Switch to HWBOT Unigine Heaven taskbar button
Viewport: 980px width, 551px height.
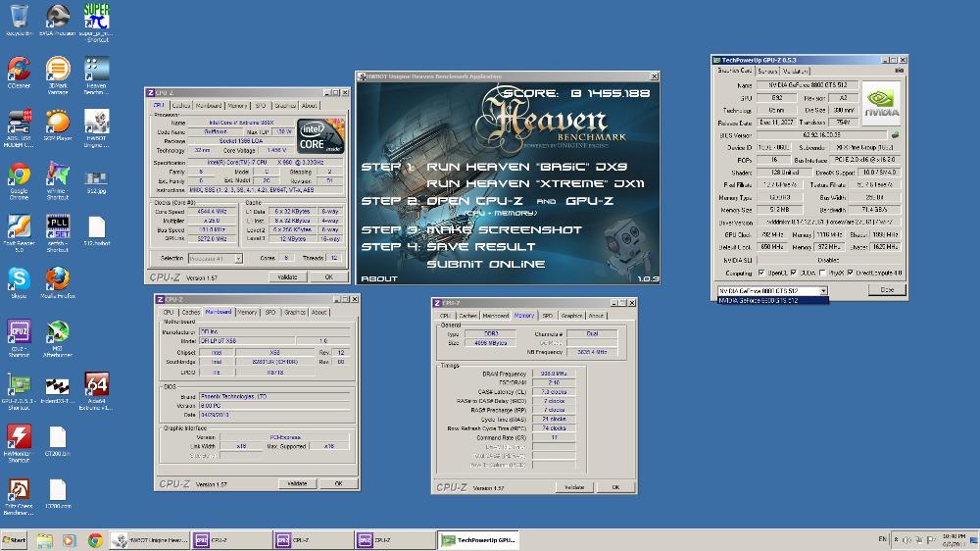tap(149, 540)
